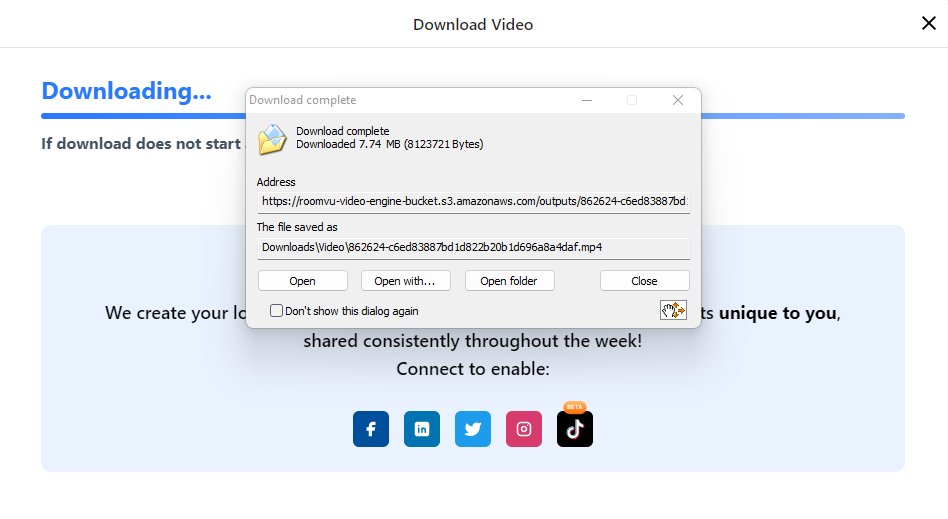Screen dimensions: 948x519
Task: Enable "Don't show this dialog again"
Action: pos(277,311)
